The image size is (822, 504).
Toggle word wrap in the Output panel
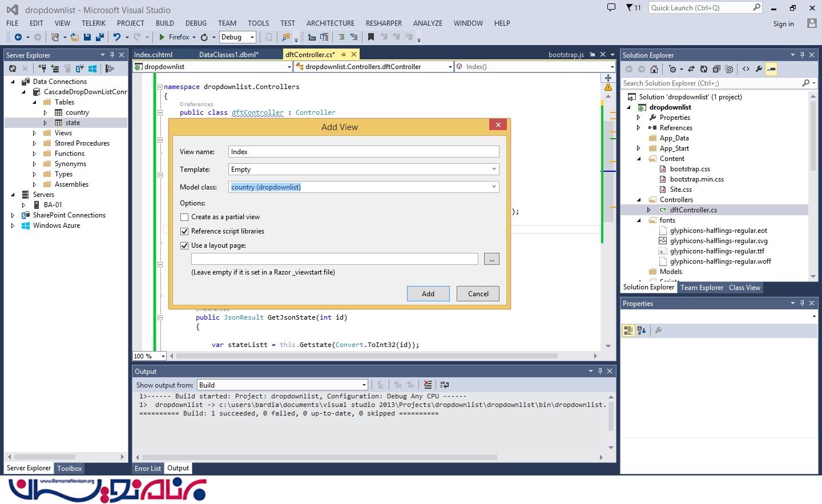445,385
